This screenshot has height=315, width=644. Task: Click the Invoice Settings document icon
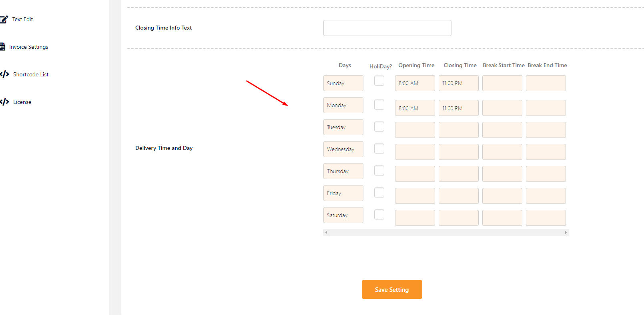point(2,46)
